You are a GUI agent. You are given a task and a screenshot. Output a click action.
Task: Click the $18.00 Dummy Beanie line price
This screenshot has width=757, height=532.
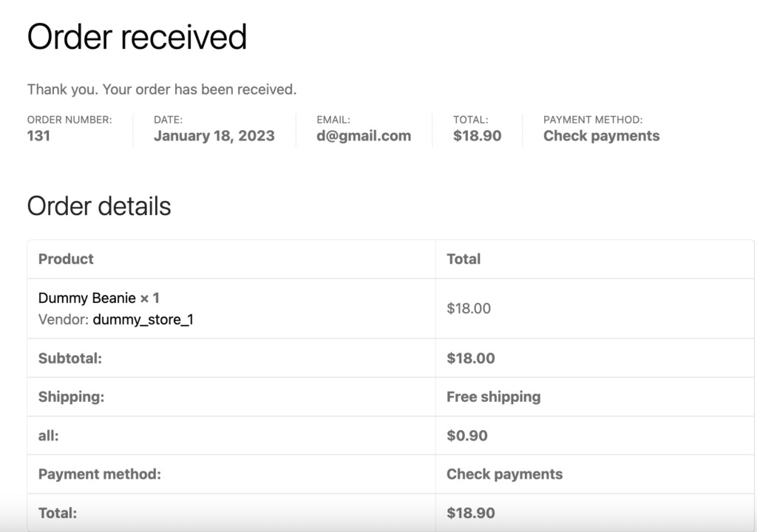pos(468,308)
